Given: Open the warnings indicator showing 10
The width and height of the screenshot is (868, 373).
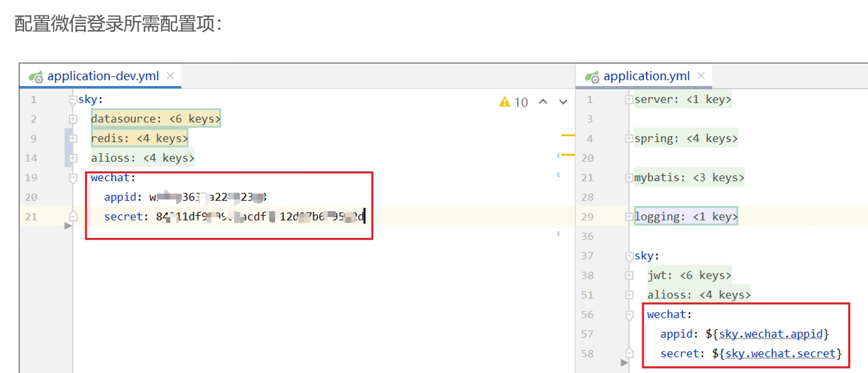Looking at the screenshot, I should click(x=514, y=102).
